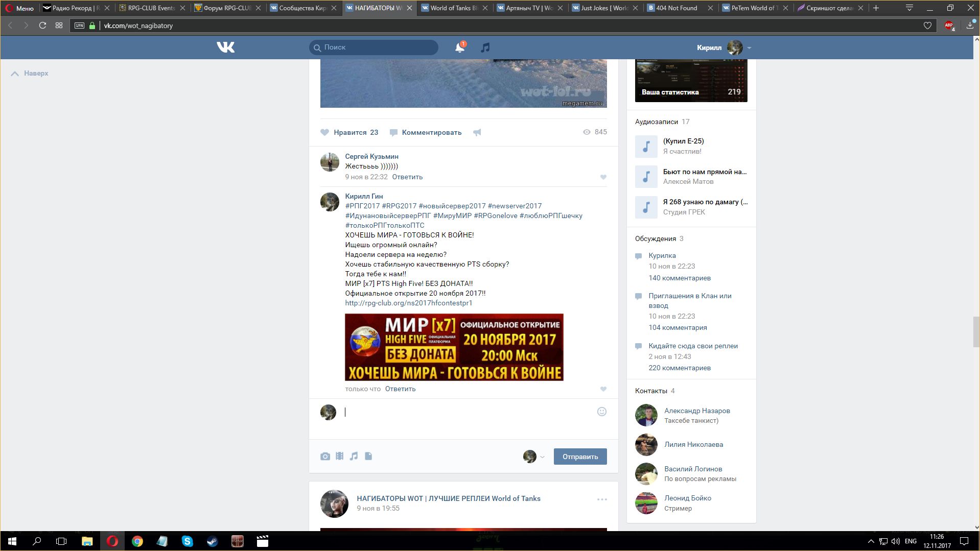The width and height of the screenshot is (980, 551).
Task: Open the Adblock extension icon
Action: 949,26
